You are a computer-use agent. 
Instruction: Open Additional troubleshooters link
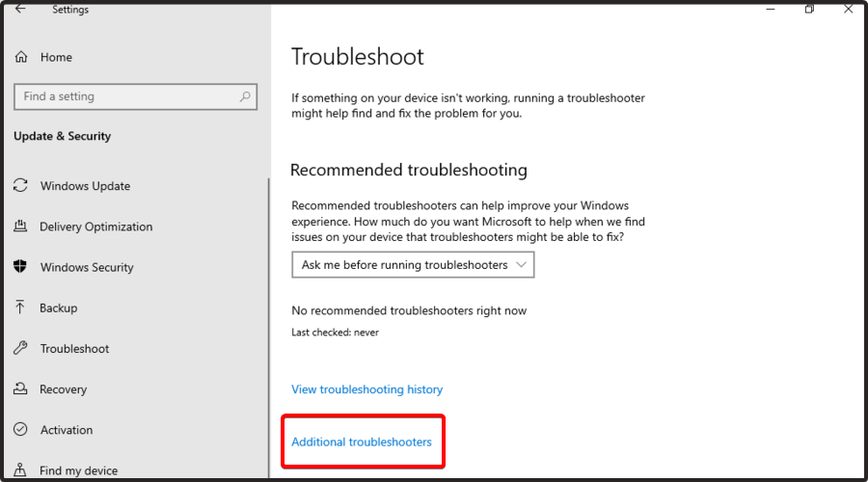(362, 442)
